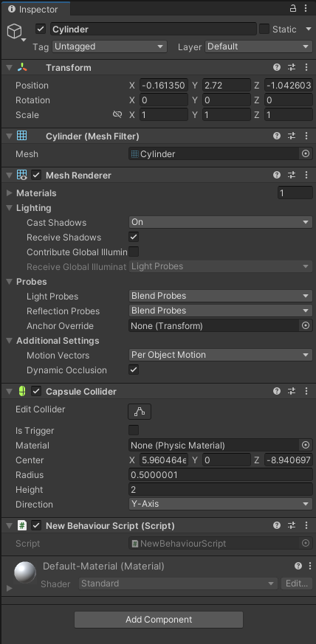Viewport: 316px width, 644px height.
Task: Lock the Inspector with the padlock icon
Action: click(x=293, y=8)
